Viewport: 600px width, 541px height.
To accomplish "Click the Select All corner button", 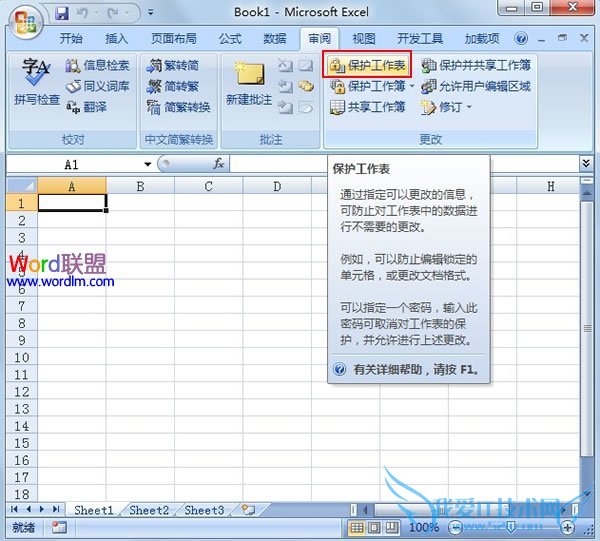I will [22, 186].
